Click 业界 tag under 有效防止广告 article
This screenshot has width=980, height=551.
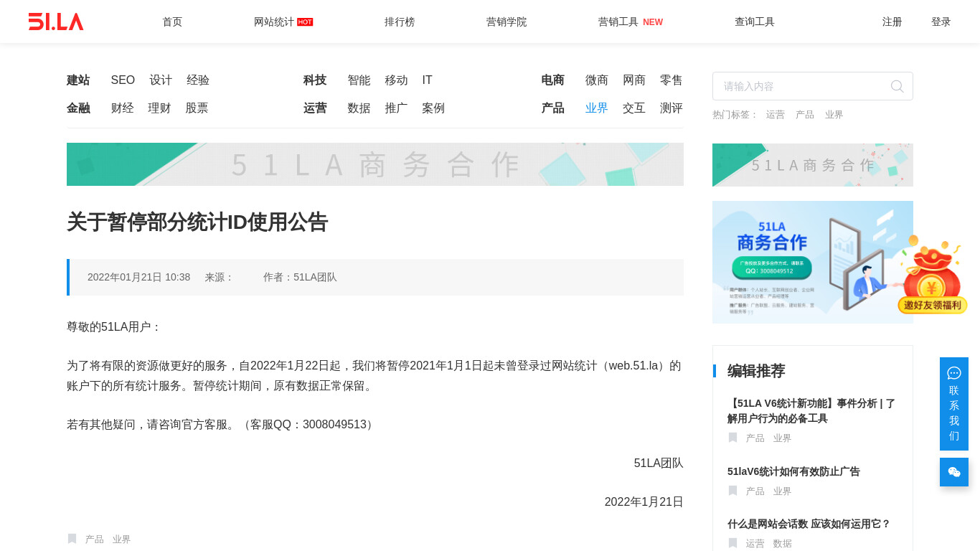[x=782, y=491]
